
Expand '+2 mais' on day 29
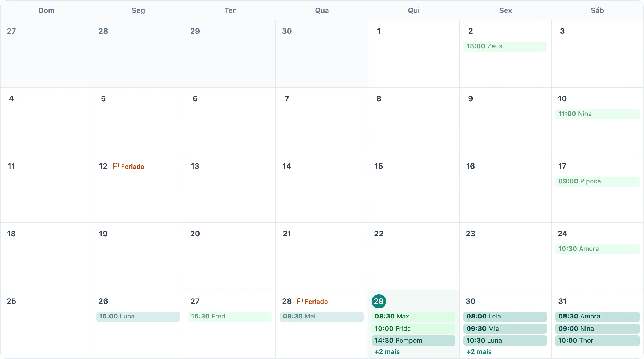coord(387,352)
